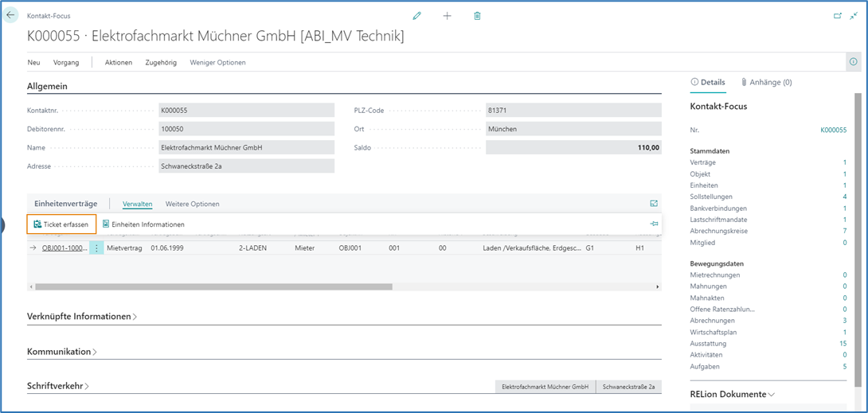
Task: Click the plus icon to add new
Action: (x=447, y=16)
